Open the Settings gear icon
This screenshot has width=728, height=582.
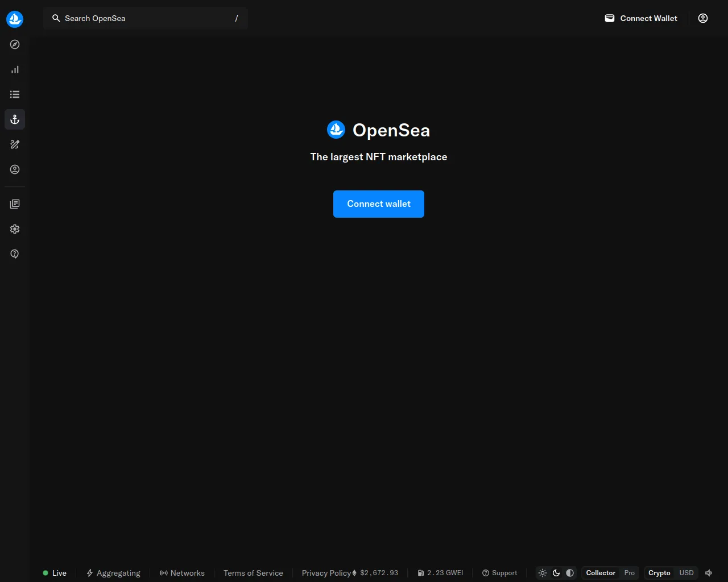pos(15,229)
